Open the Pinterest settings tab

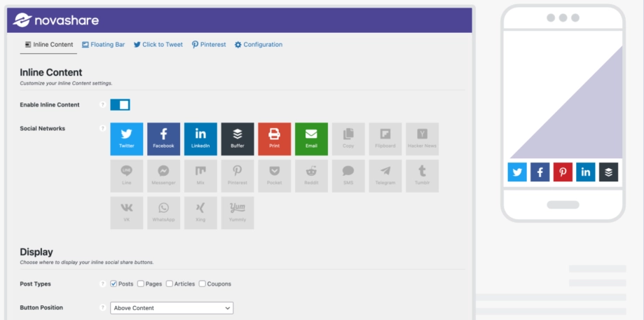pos(209,44)
